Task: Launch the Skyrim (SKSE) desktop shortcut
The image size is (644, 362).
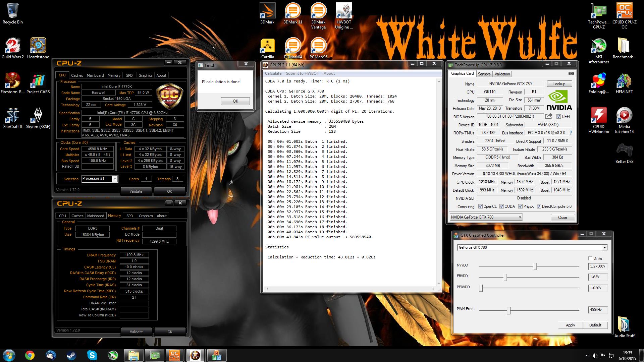Action: coord(38,118)
